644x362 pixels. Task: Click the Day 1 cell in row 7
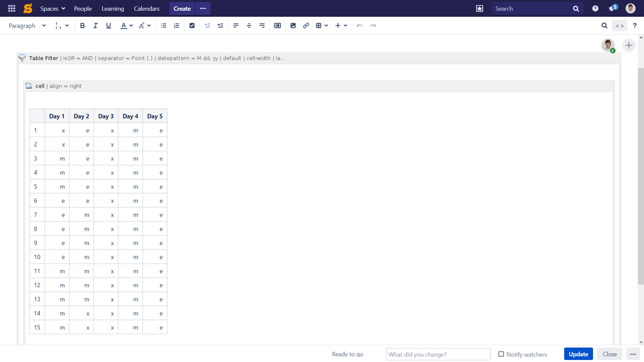57,214
